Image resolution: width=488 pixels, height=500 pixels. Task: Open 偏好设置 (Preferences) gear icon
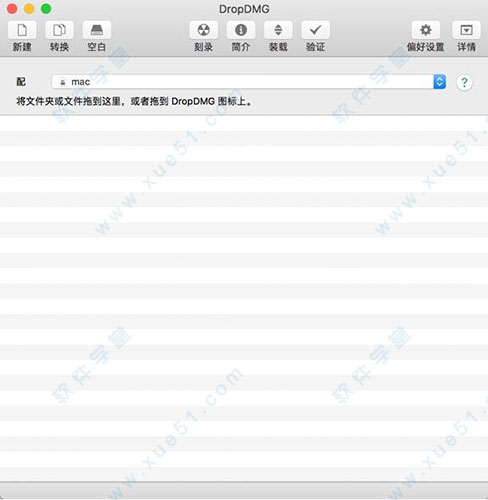point(426,30)
